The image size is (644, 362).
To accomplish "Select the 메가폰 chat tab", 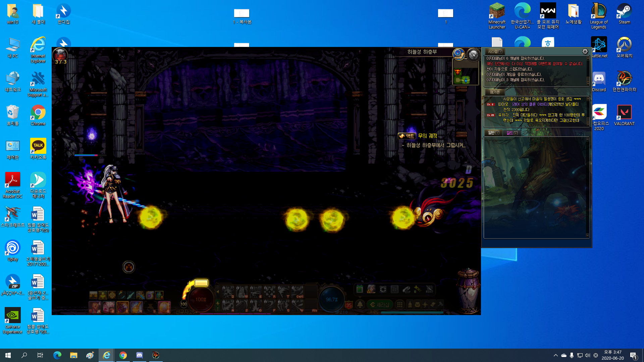I will pos(495,92).
